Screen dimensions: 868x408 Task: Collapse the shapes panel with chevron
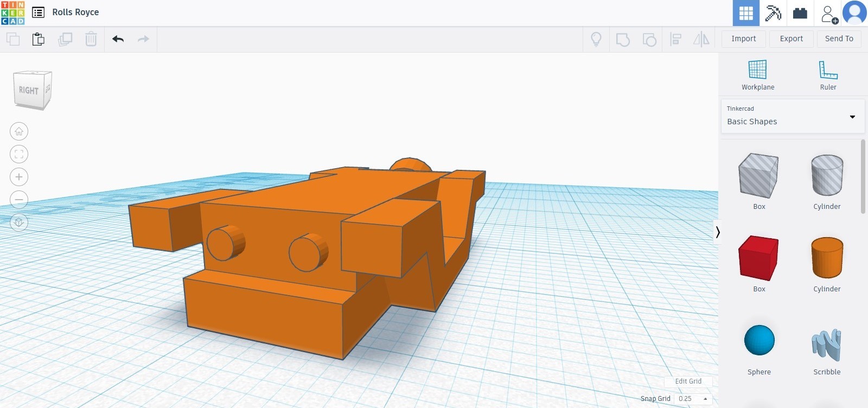point(717,232)
